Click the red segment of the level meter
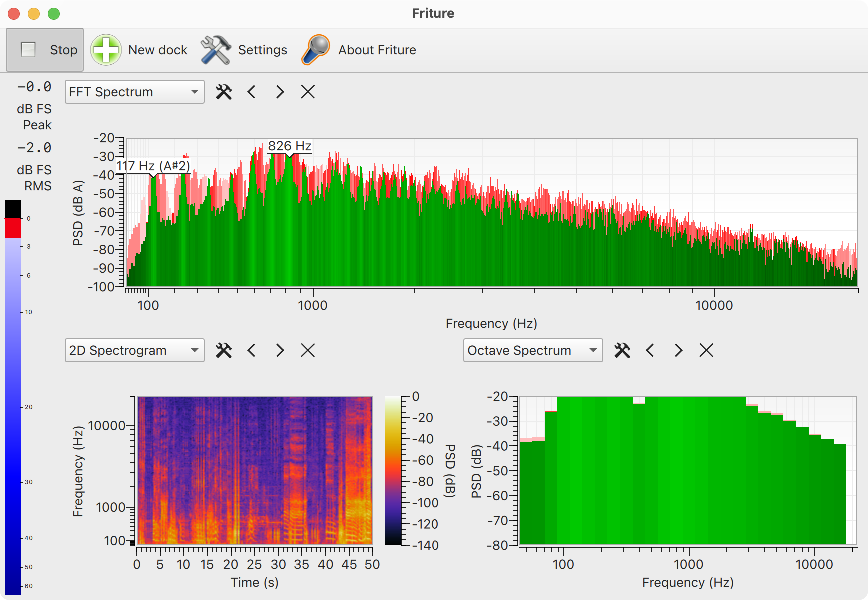Screen dimensions: 868x600 click(13, 228)
